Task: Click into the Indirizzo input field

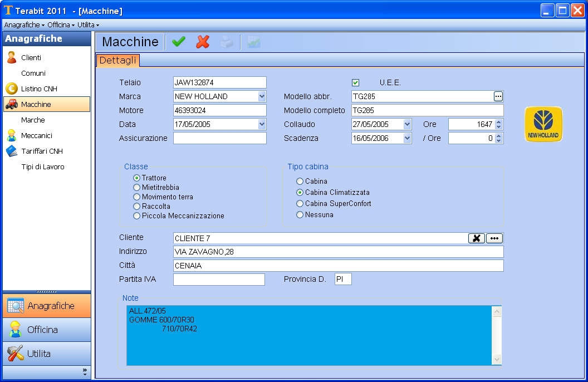Action: tap(338, 252)
